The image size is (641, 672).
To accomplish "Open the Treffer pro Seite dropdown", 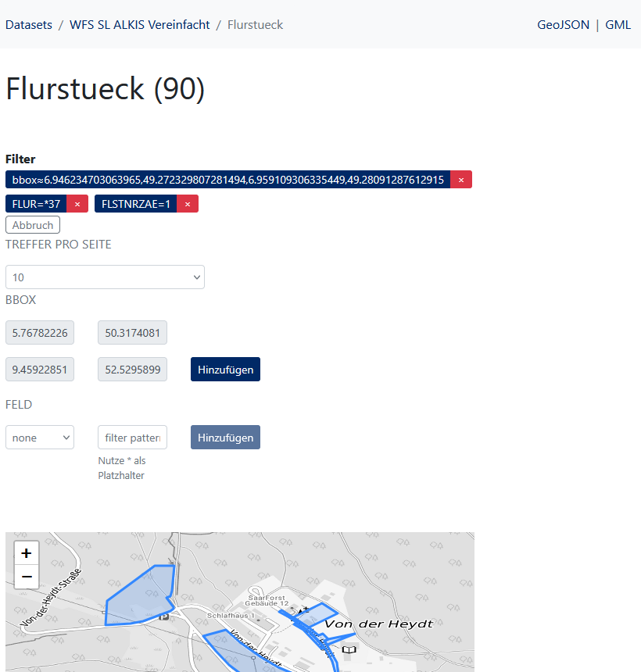I will pyautogui.click(x=105, y=277).
